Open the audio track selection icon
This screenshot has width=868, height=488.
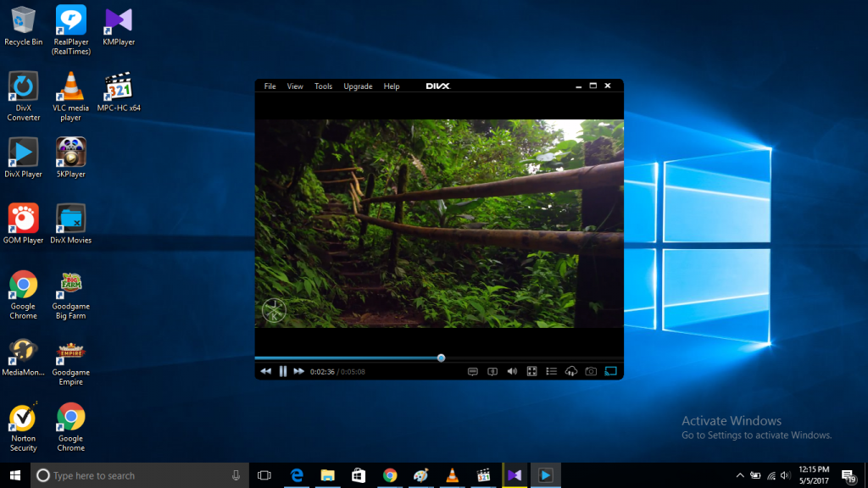[492, 371]
